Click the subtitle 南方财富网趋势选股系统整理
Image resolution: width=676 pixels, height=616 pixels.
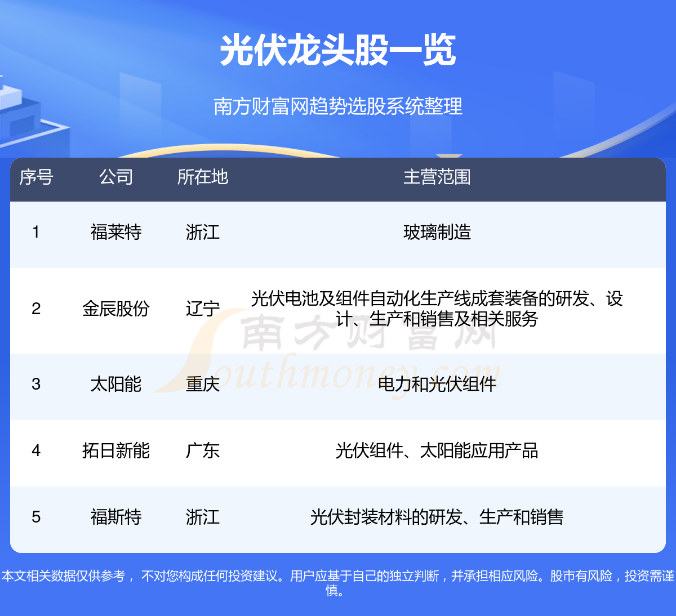338,106
